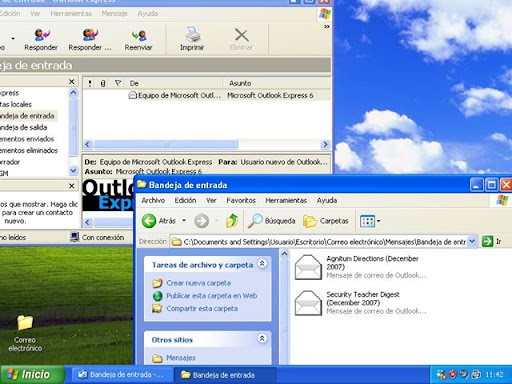The width and height of the screenshot is (512, 384).
Task: Select Elementos eliminados folder
Action: [29, 150]
